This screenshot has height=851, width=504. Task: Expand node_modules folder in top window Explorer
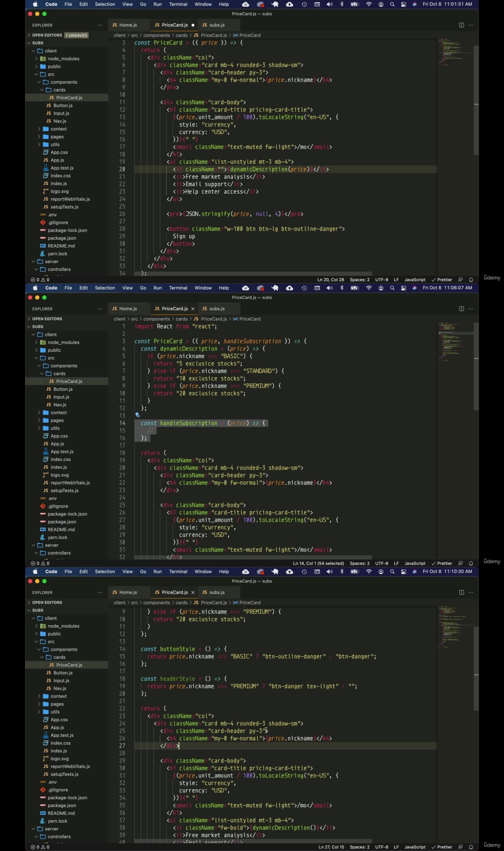(63, 59)
